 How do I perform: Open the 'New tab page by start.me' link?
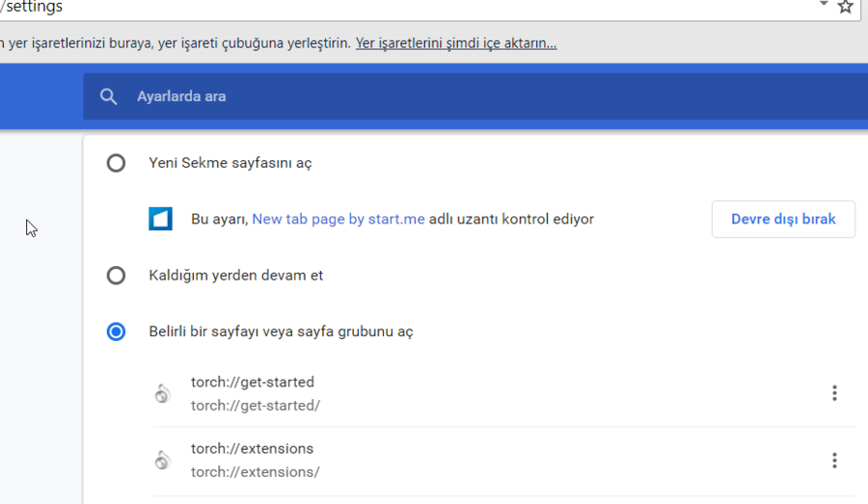339,220
